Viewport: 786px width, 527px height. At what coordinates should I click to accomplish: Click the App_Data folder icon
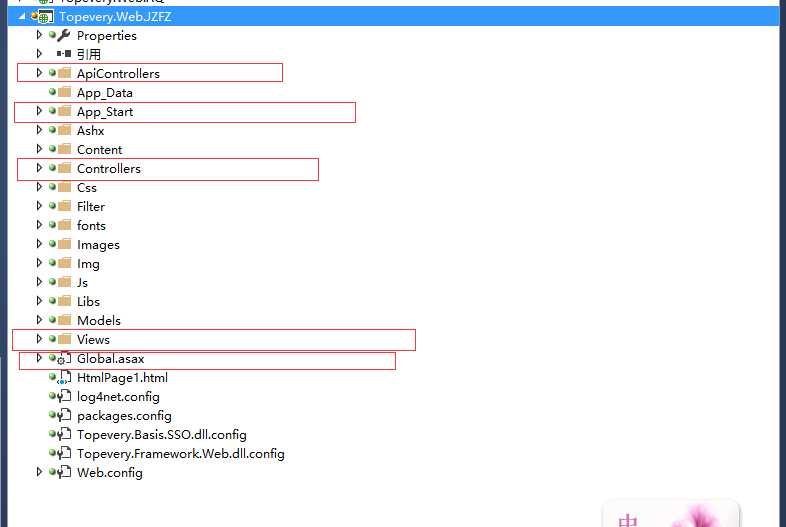pos(64,92)
